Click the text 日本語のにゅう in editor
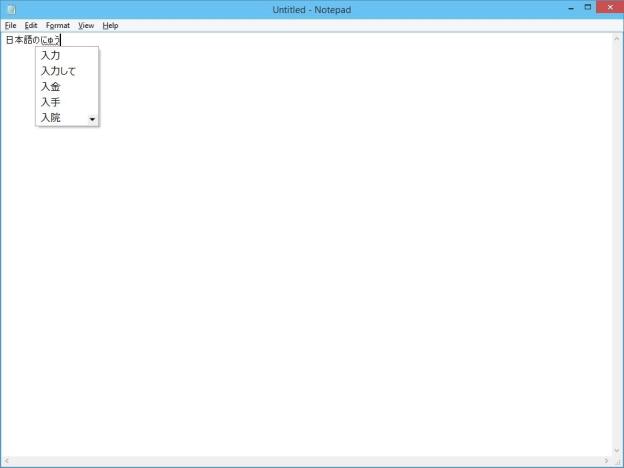 [33, 40]
